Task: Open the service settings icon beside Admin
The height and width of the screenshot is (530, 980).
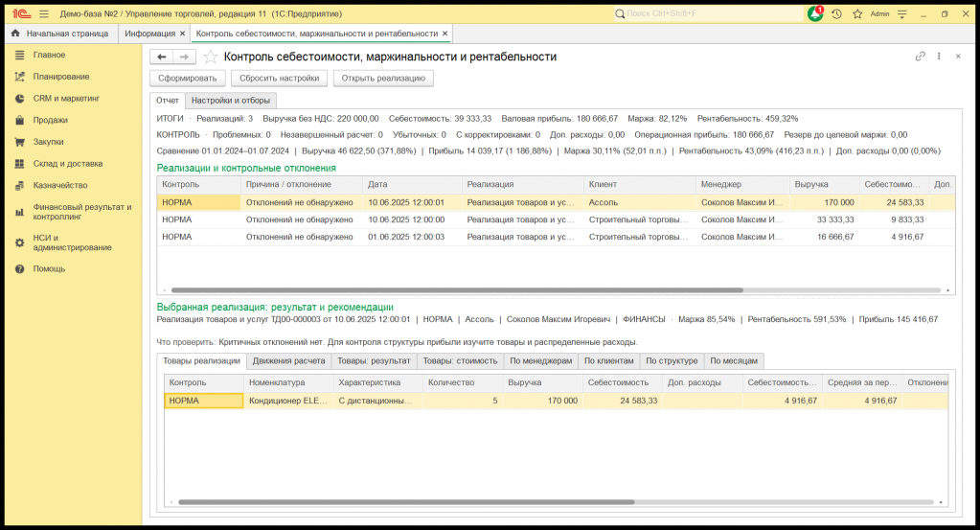Action: 901,13
